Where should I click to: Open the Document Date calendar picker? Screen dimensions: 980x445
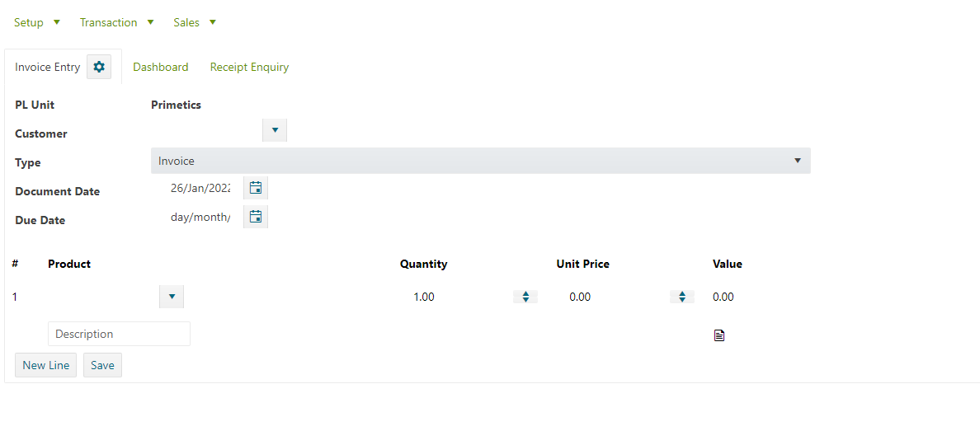(256, 188)
